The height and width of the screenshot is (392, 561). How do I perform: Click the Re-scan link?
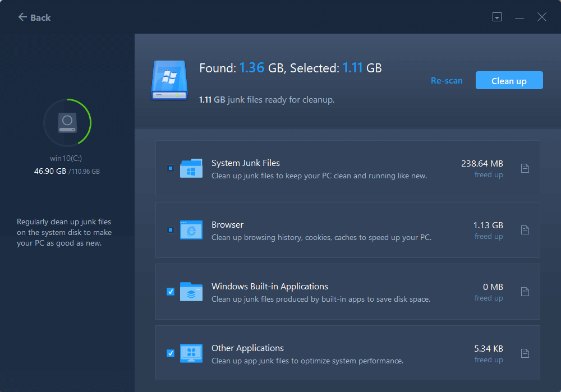(x=447, y=81)
